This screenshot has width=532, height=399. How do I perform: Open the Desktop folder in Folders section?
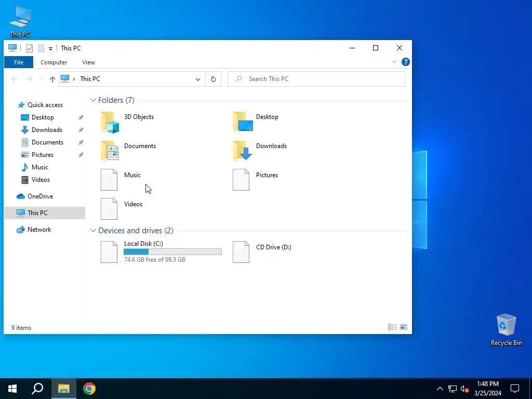coord(243,122)
